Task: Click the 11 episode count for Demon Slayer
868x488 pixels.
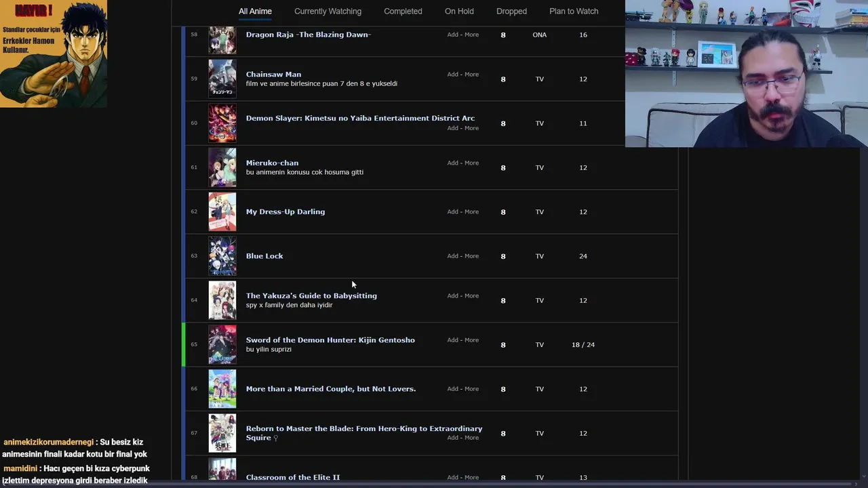Action: click(583, 123)
